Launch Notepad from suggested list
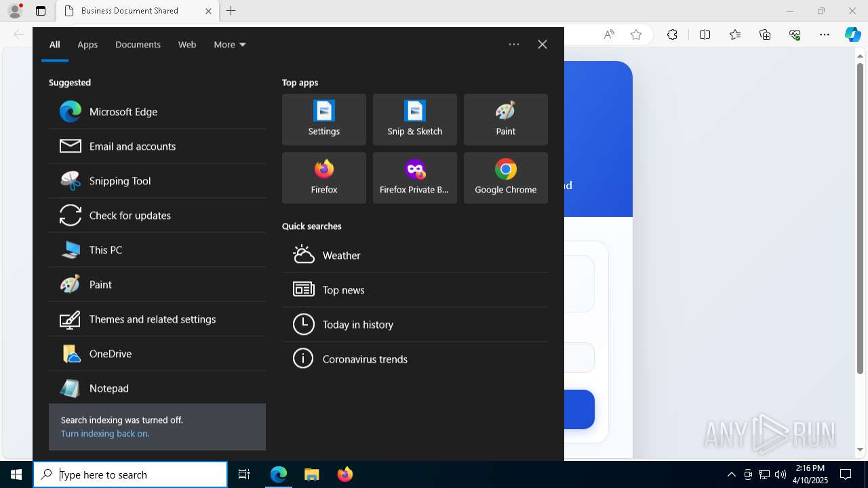Screen dimensions: 868x488 [157, 388]
